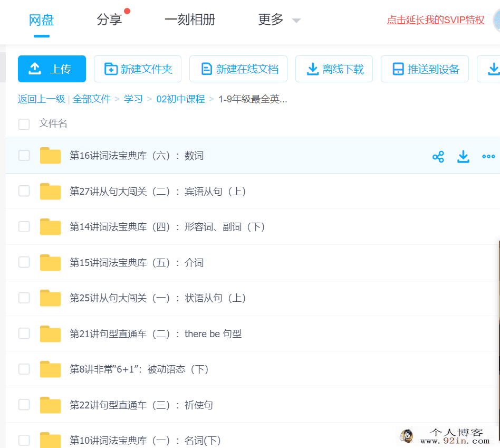This screenshot has width=500, height=448.
Task: Go to 全部文件 in breadcrumb
Action: tap(92, 99)
